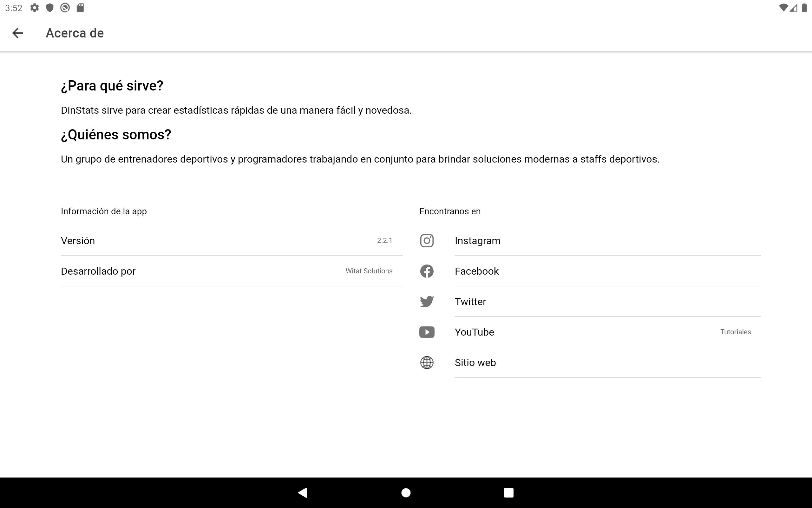Tap the ¿Quiénes somos? heading

(x=116, y=135)
